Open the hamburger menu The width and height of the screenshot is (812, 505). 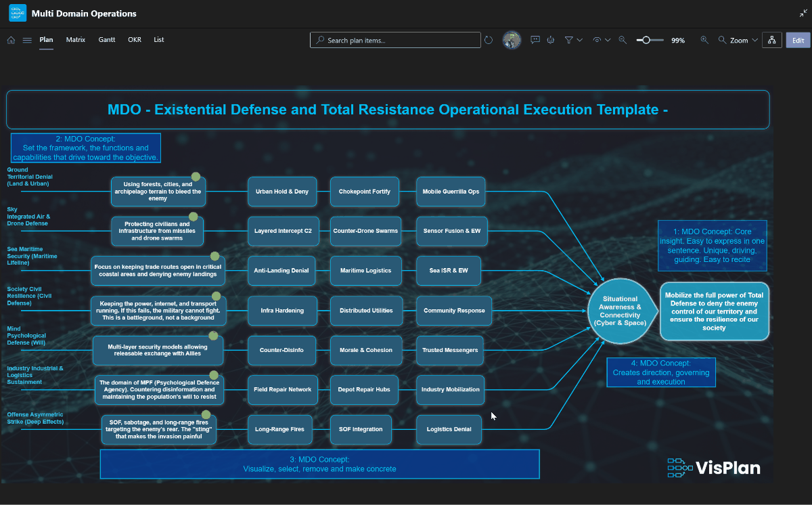click(27, 40)
